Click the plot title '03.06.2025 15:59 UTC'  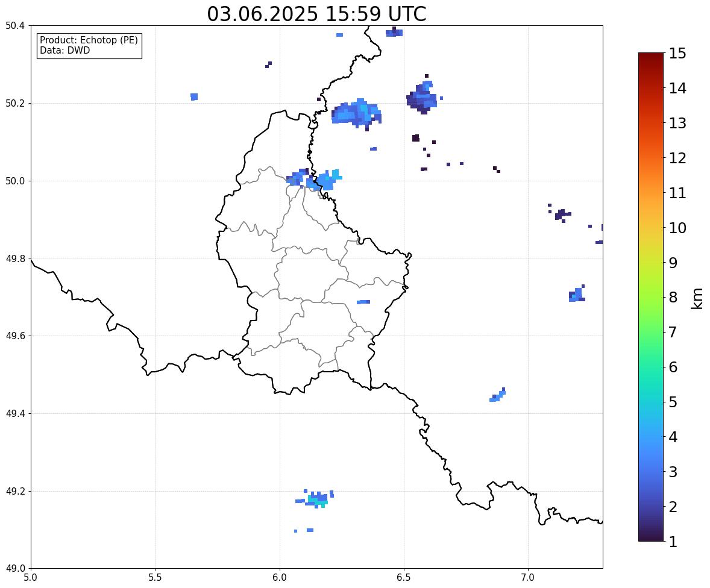click(x=316, y=14)
